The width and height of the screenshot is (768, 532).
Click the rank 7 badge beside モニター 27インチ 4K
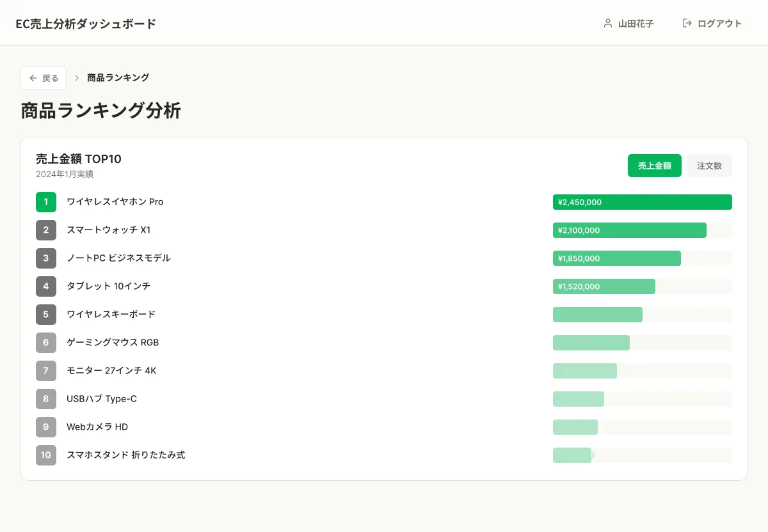tap(45, 371)
